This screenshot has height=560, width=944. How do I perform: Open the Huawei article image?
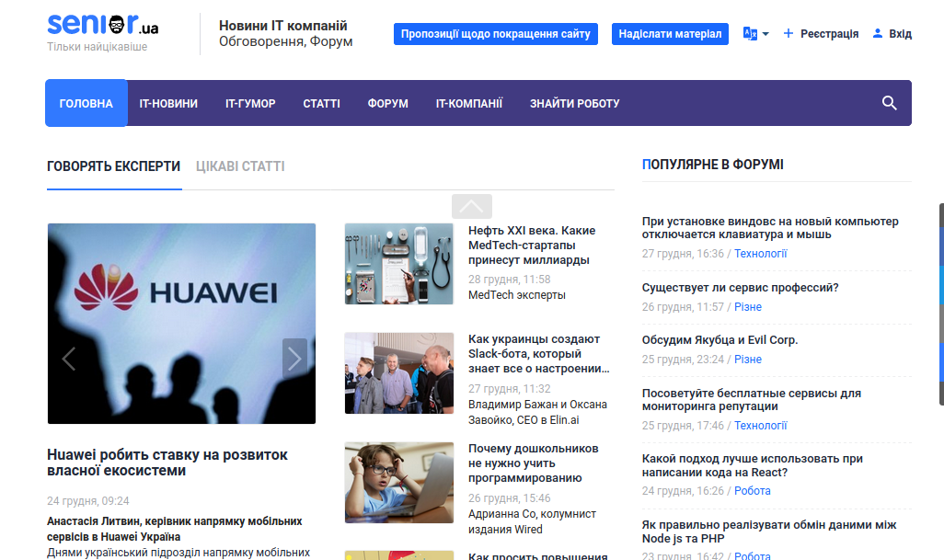click(x=181, y=324)
